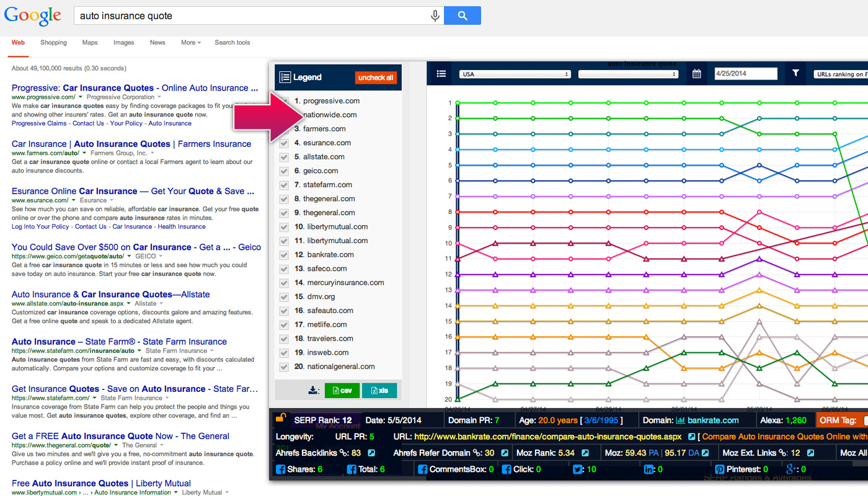Open dropdown arrow next to allstate.com/auto-insurance.aspx
The width and height of the screenshot is (868, 496).
click(129, 304)
